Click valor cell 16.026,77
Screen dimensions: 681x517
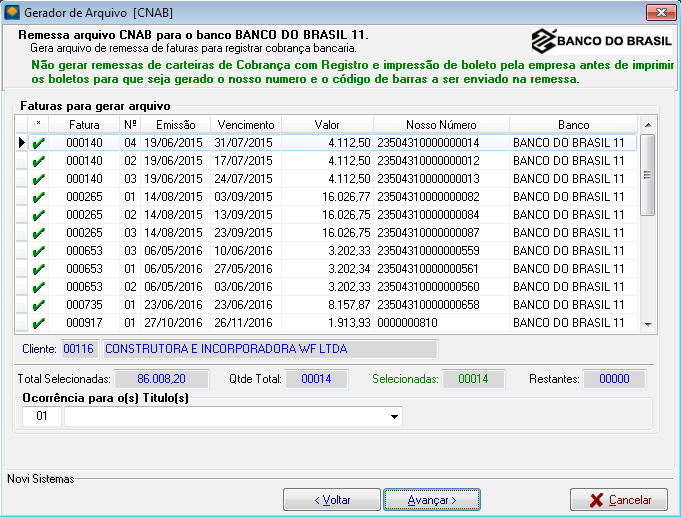[327, 197]
